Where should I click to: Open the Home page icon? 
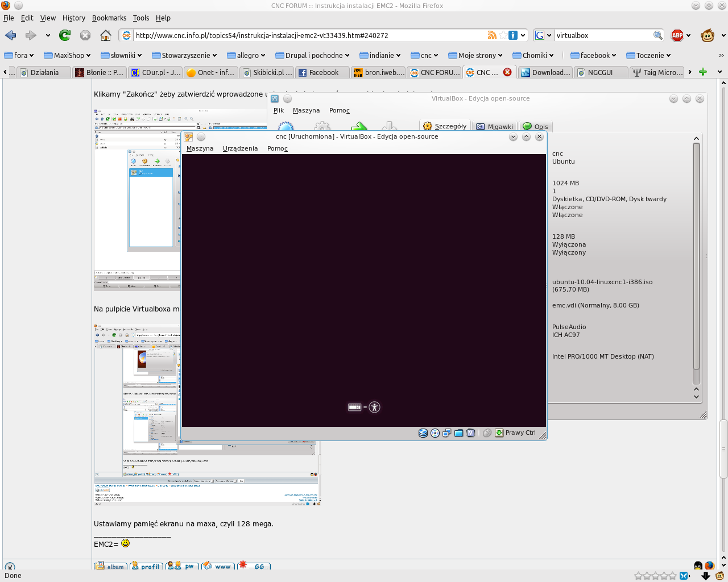(x=106, y=35)
